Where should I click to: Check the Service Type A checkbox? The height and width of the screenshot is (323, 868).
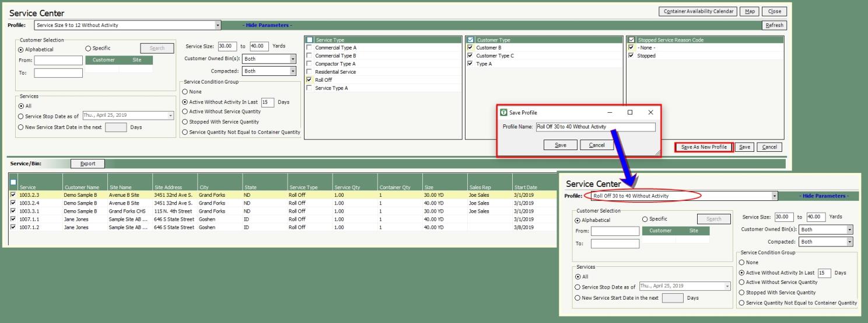point(309,88)
